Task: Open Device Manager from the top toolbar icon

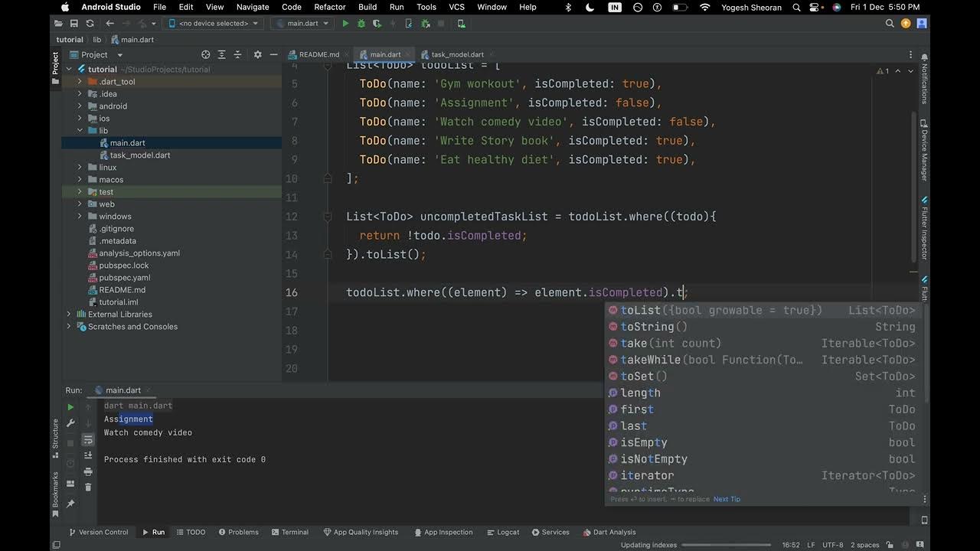Action: click(461, 24)
